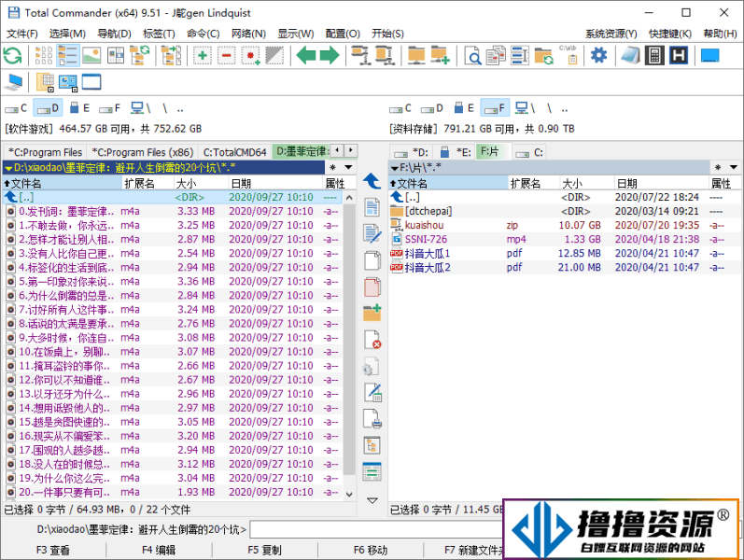Copy path to clipboard icon
This screenshot has width=744, height=560.
point(568,55)
